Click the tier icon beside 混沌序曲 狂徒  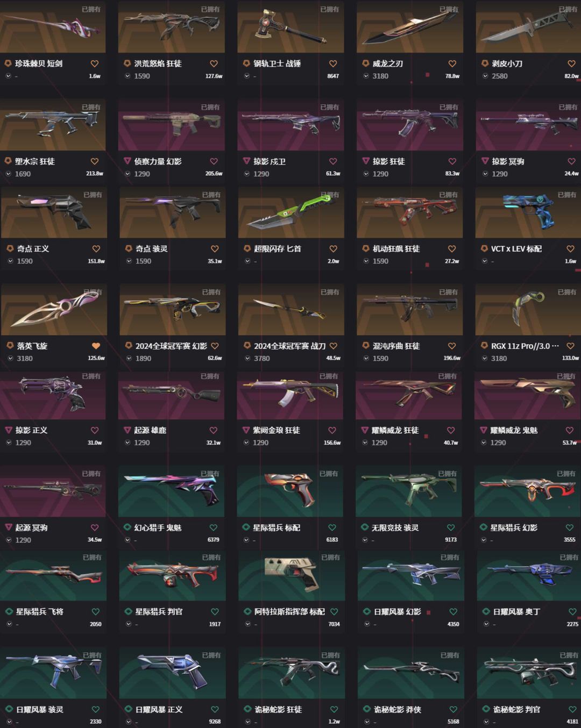click(365, 346)
